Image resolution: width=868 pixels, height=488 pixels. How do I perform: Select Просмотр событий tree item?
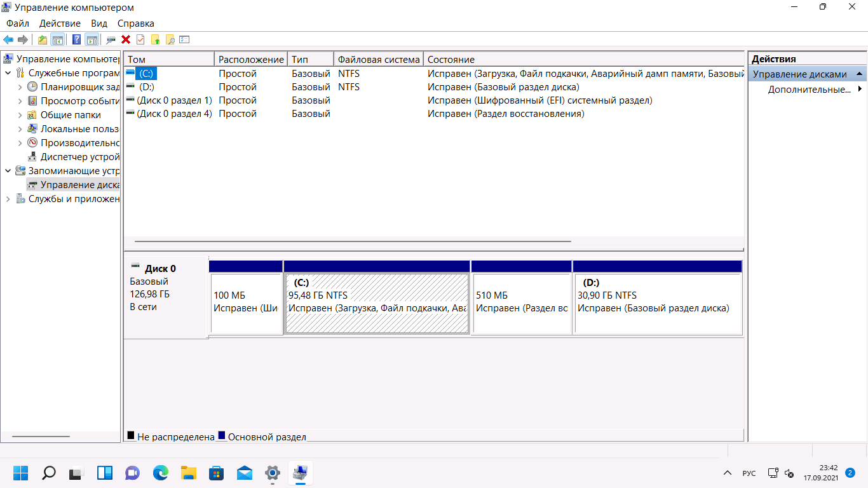point(73,101)
